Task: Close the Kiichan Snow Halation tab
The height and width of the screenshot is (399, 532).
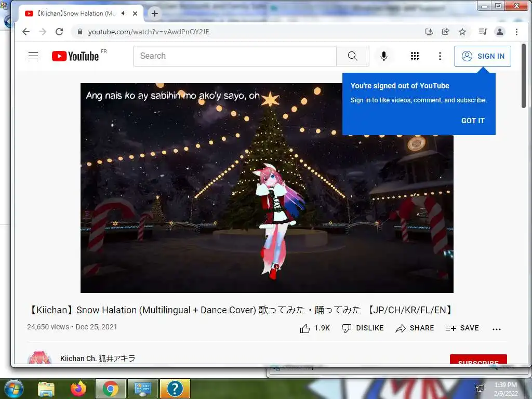Action: (135, 14)
